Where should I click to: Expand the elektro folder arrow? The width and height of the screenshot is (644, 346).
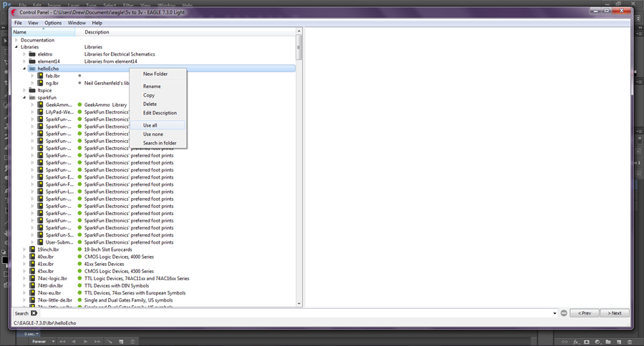tap(24, 54)
